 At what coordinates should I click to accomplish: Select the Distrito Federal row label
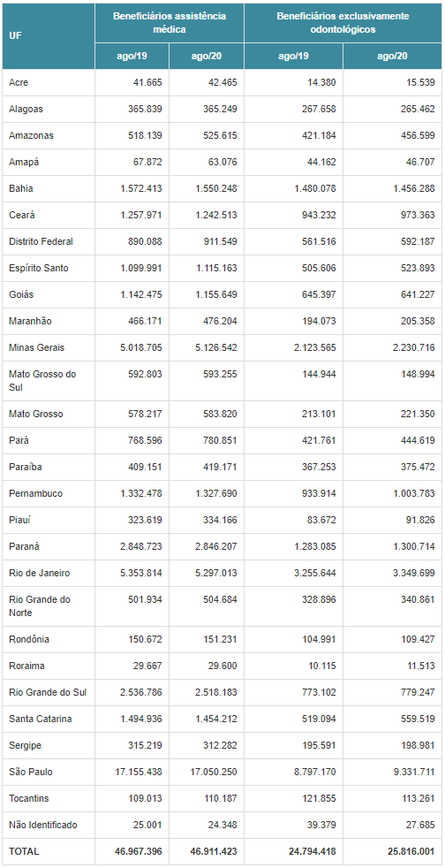tap(41, 242)
